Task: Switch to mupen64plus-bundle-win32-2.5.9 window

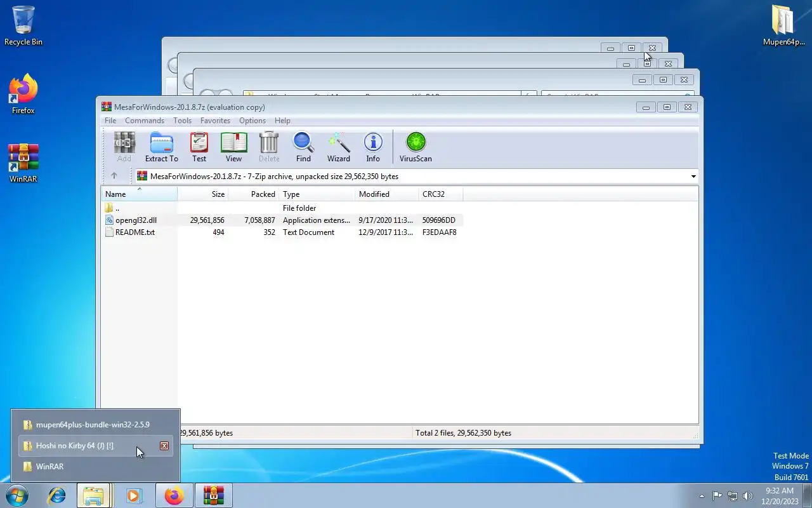Action: (95, 425)
